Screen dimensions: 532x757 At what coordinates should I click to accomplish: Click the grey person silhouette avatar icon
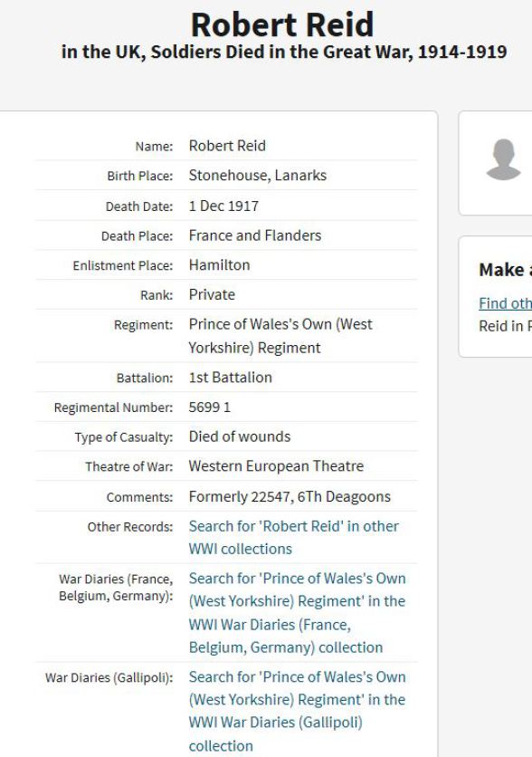click(x=504, y=159)
